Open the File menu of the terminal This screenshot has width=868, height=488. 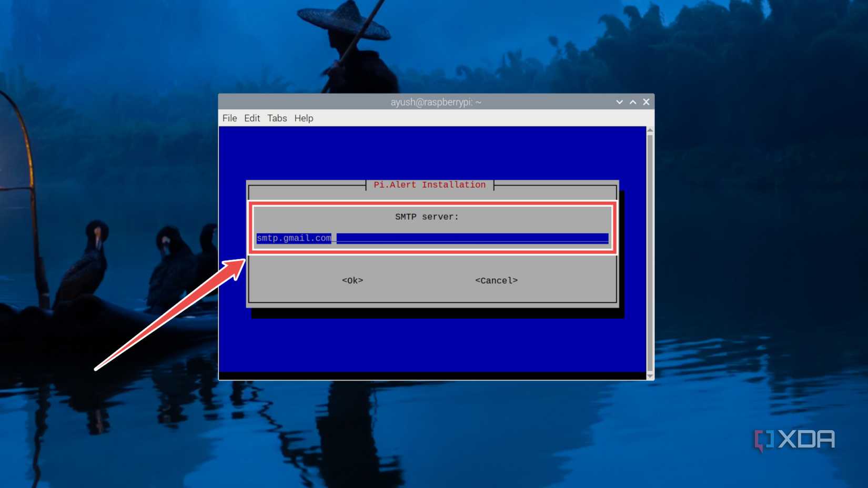[x=229, y=118]
